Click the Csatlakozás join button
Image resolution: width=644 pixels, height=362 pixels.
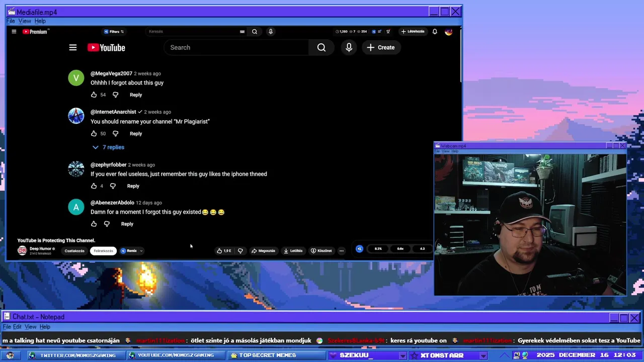74,251
